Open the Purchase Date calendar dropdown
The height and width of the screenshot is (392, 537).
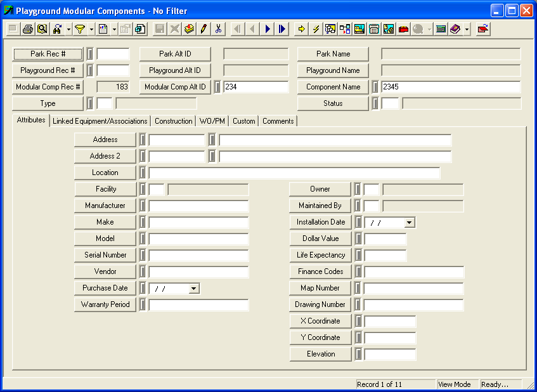coord(194,289)
